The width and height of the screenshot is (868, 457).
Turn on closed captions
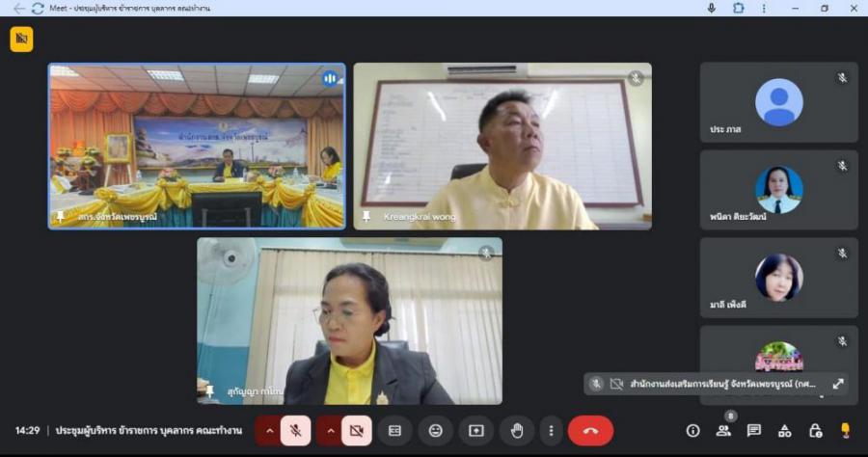coord(394,430)
